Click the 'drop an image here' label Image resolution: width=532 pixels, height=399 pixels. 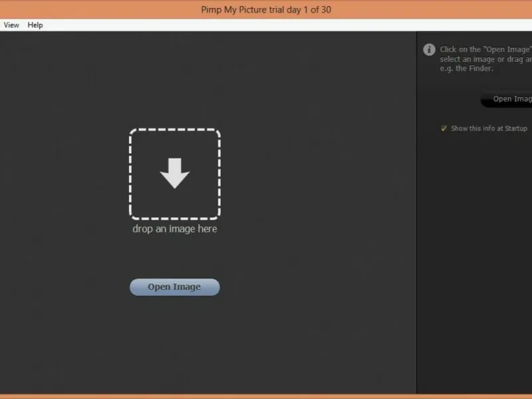(x=175, y=229)
